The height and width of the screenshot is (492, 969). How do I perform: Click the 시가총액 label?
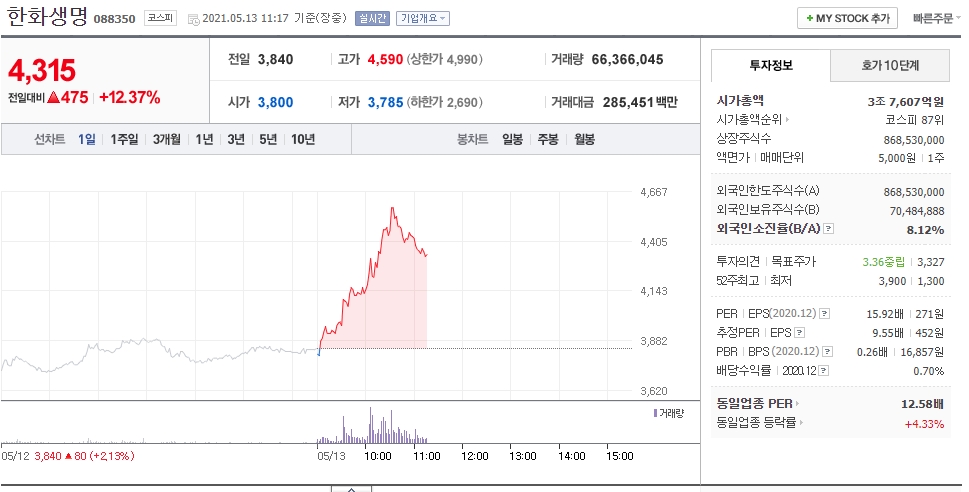[740, 100]
